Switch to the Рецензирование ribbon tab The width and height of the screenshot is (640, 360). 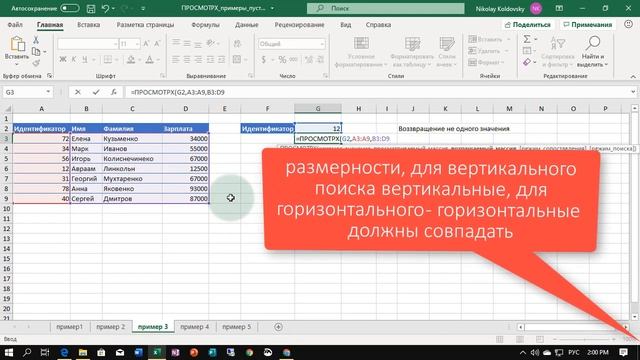click(299, 25)
